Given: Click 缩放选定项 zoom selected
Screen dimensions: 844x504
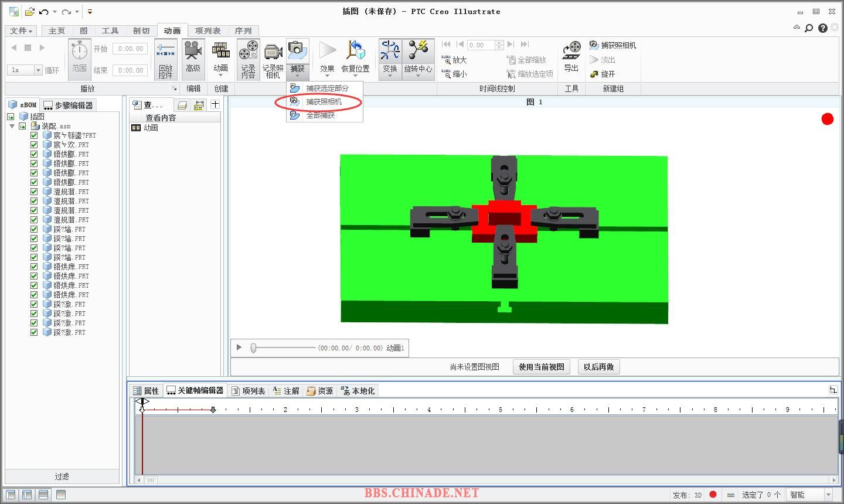Looking at the screenshot, I should (x=530, y=74).
